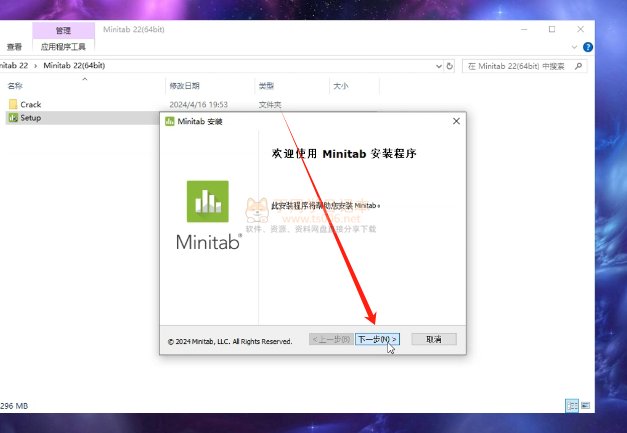The height and width of the screenshot is (433, 627).
Task: Sort by the 名称 column header
Action: [15, 86]
